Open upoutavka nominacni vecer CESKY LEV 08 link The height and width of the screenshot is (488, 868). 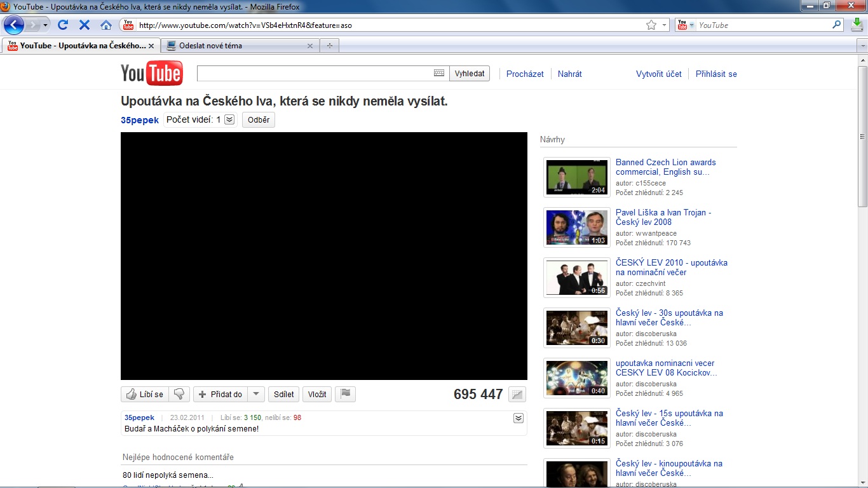[667, 368]
